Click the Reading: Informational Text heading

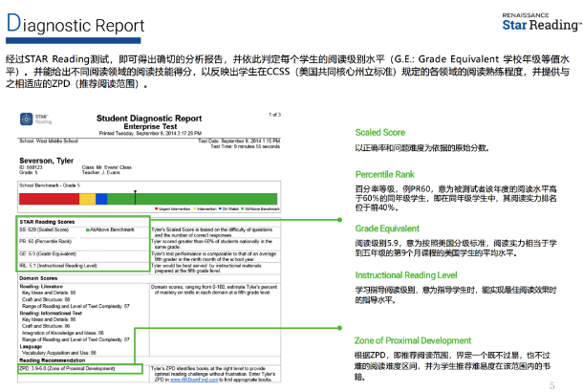tap(51, 314)
